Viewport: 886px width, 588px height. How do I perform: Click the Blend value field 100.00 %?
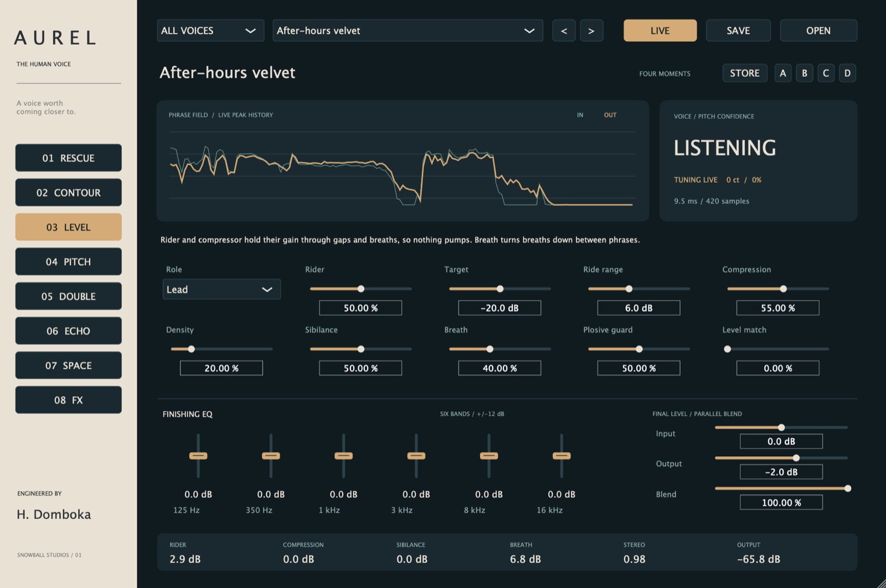click(781, 502)
